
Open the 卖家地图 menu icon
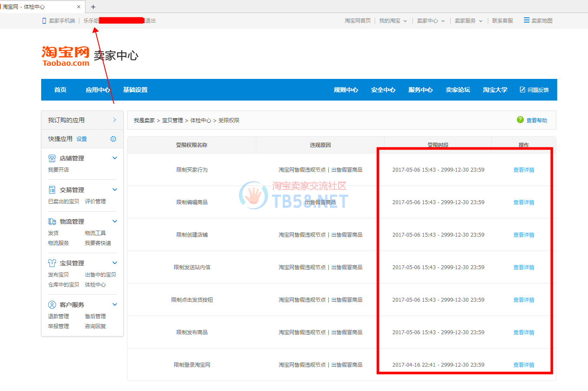(x=526, y=20)
